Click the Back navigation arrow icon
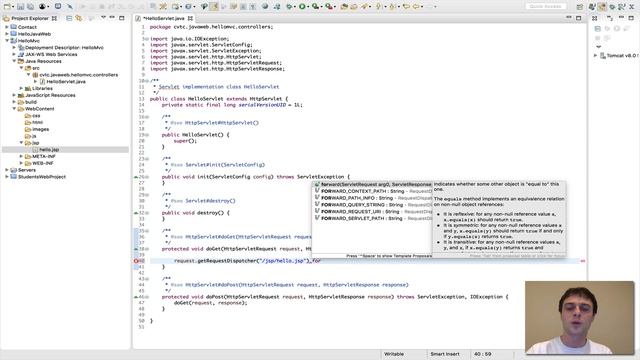Viewport: 640px width, 360px height. [416, 7]
